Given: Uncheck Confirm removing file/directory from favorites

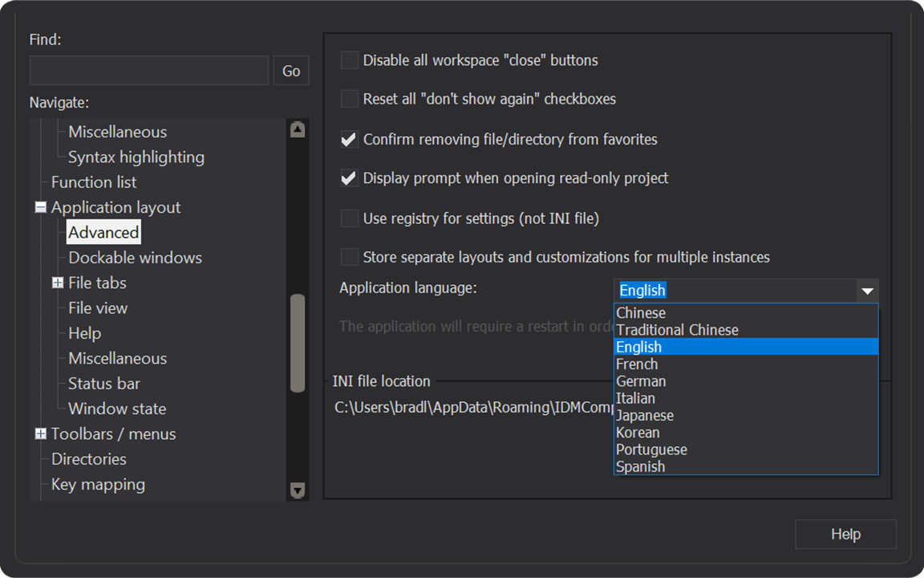Looking at the screenshot, I should (350, 140).
